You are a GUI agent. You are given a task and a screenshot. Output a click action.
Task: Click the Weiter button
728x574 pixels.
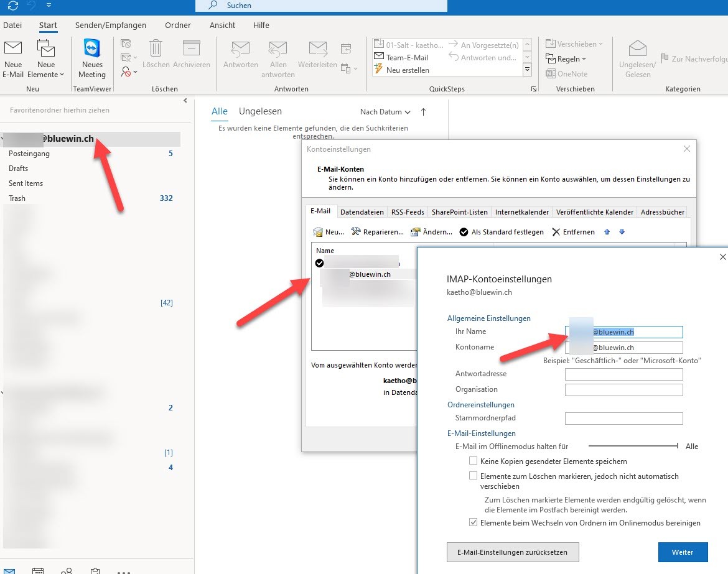coord(683,552)
